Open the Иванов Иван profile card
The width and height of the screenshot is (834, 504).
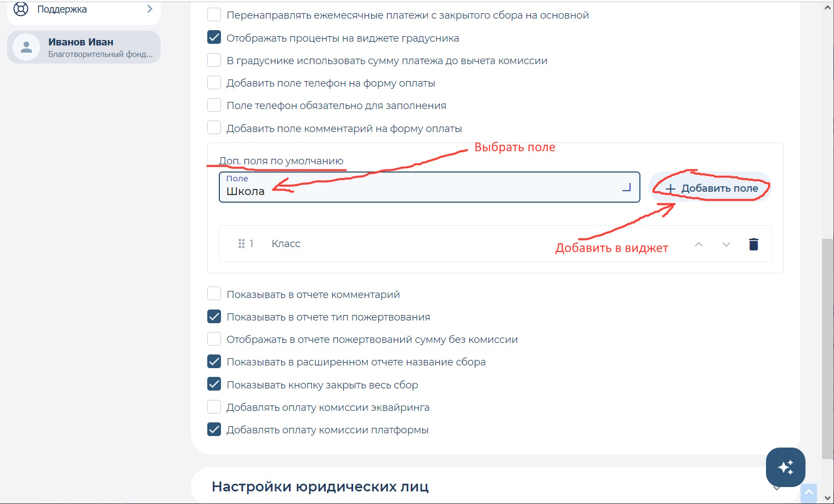[x=84, y=47]
